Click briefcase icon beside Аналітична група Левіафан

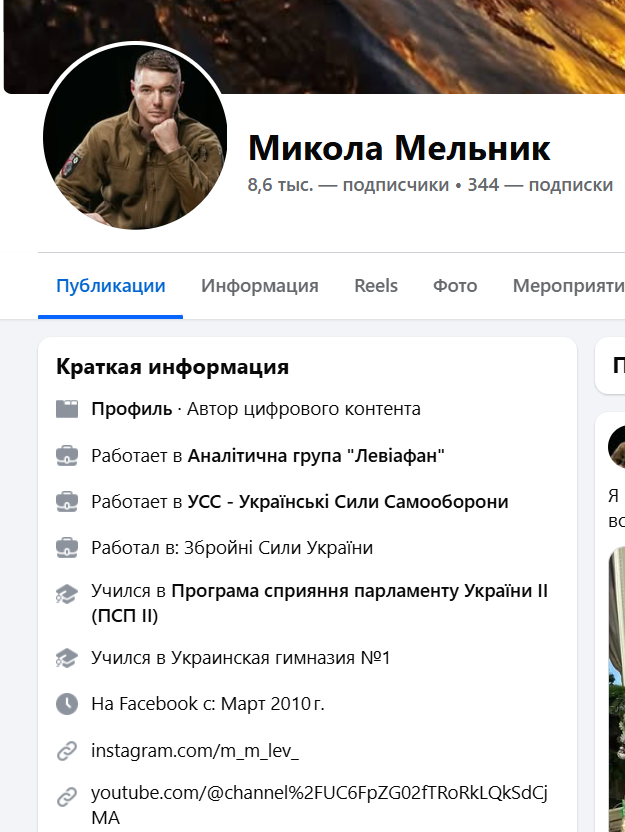67,456
